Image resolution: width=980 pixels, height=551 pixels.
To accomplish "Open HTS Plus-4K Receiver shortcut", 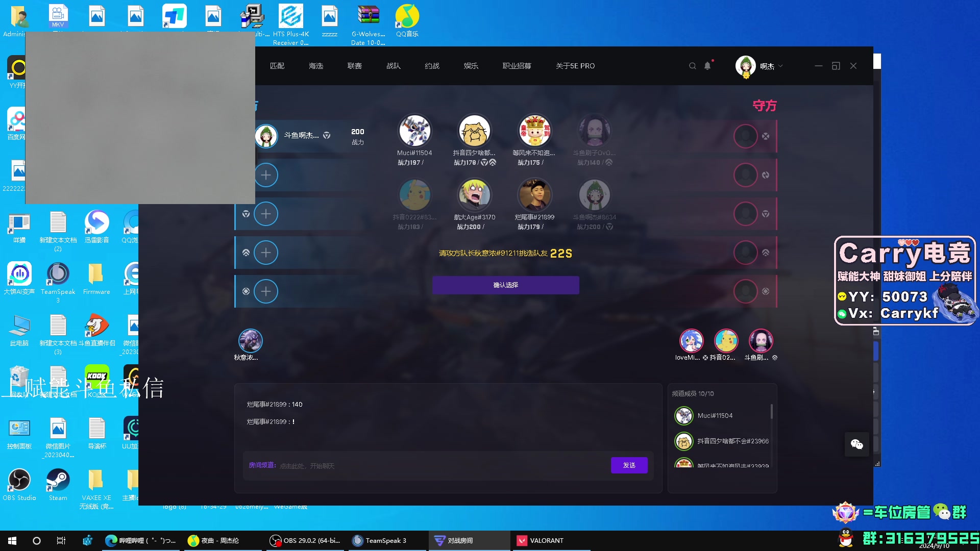I will point(290,24).
